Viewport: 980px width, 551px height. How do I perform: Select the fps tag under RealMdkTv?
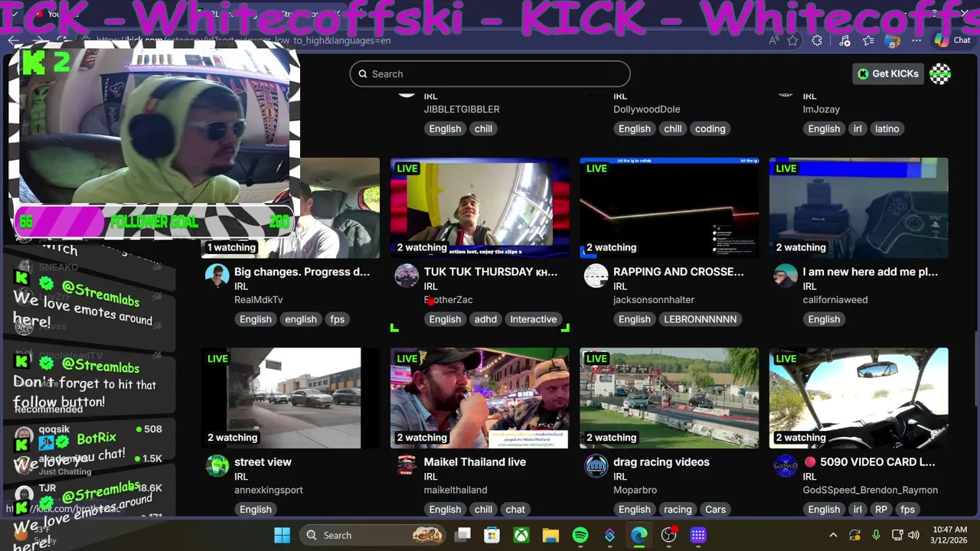[x=337, y=319]
